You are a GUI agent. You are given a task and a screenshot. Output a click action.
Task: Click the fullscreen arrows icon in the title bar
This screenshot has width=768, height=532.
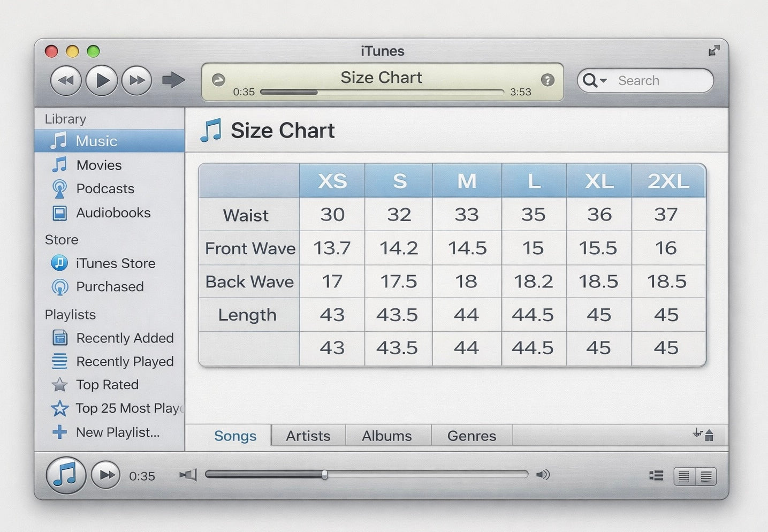[x=714, y=51]
